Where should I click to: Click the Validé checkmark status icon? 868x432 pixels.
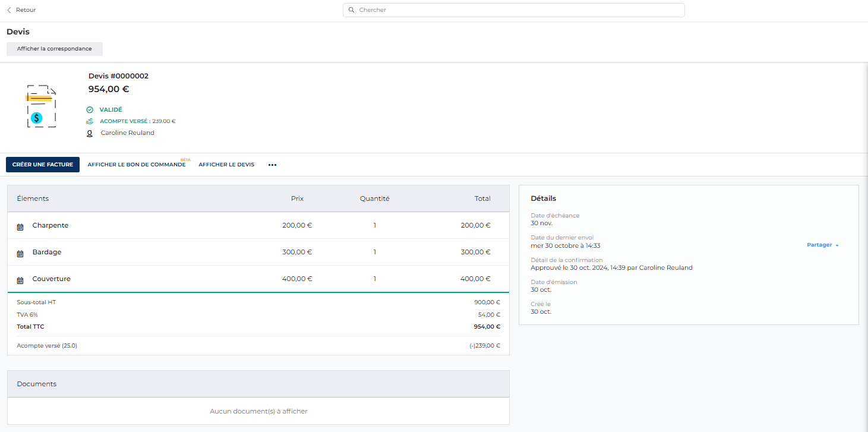pos(90,110)
